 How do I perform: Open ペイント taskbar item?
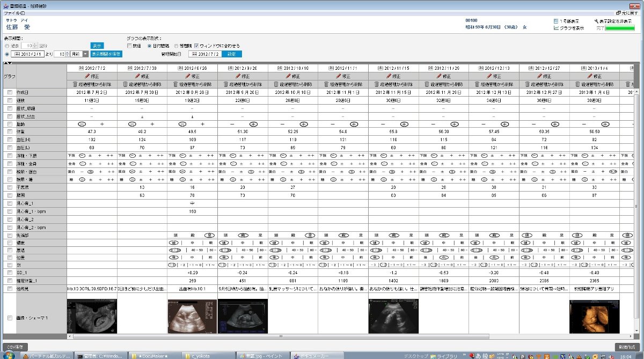point(263,355)
